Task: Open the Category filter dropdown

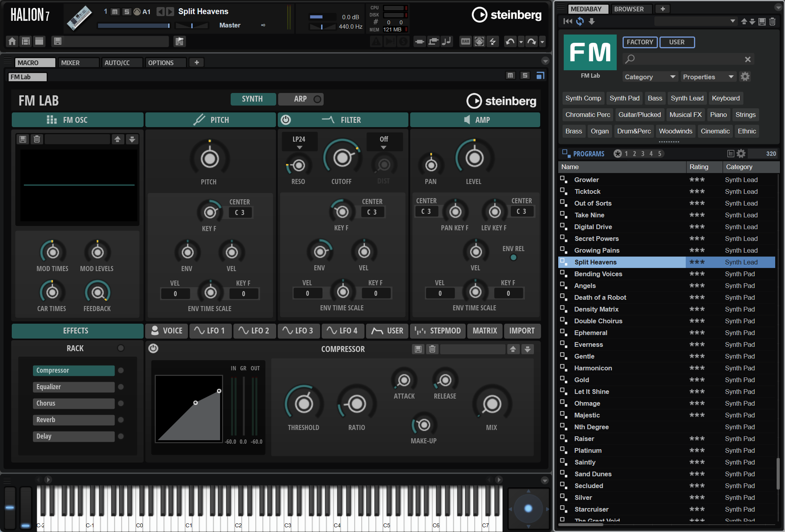Action: pos(650,77)
